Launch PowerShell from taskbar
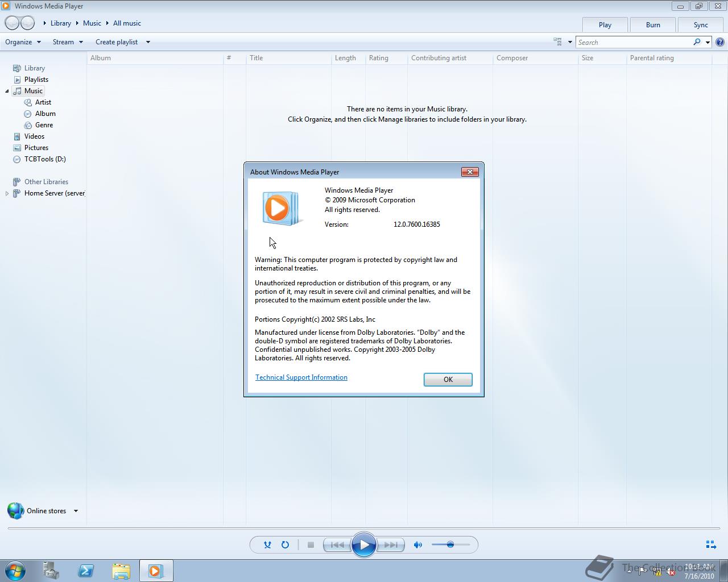 [86, 571]
